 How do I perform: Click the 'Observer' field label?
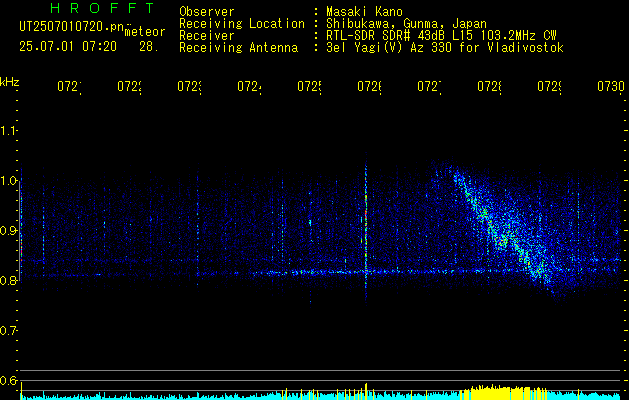click(x=207, y=11)
